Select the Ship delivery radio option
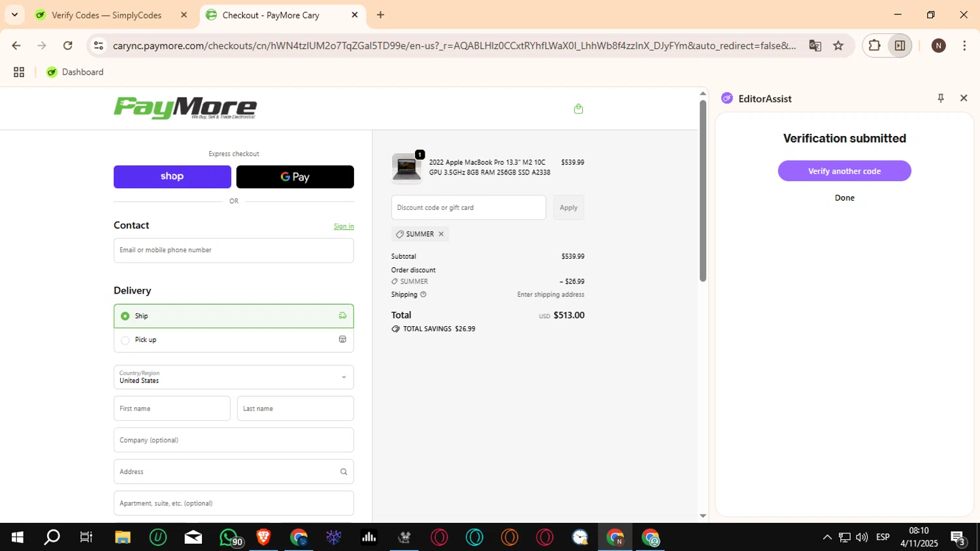 [x=125, y=316]
